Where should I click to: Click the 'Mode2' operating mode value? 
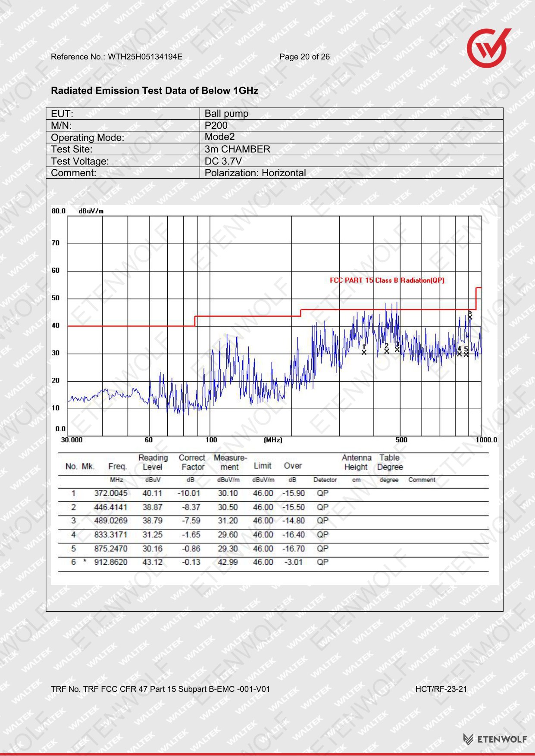pos(219,137)
